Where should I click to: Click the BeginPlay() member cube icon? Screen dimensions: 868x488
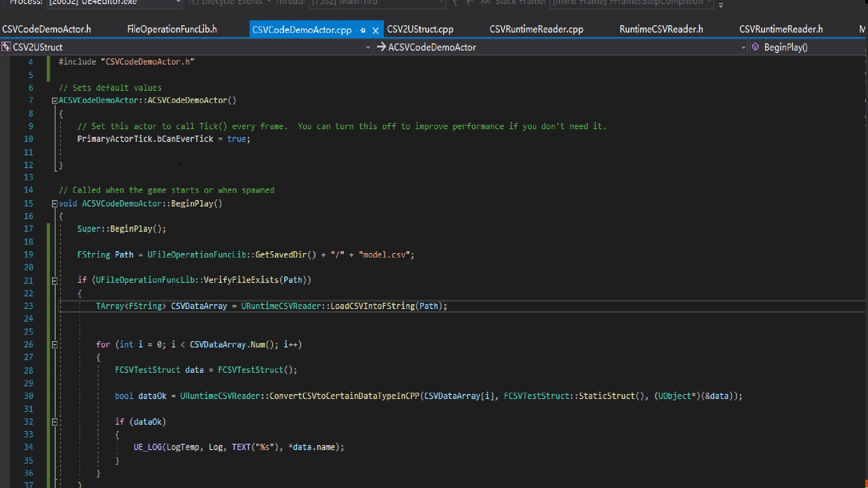tap(755, 47)
